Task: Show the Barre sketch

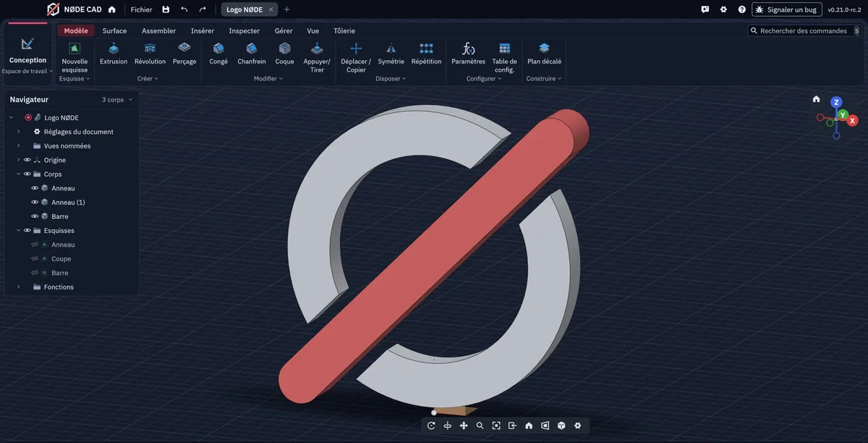Action: [x=35, y=273]
